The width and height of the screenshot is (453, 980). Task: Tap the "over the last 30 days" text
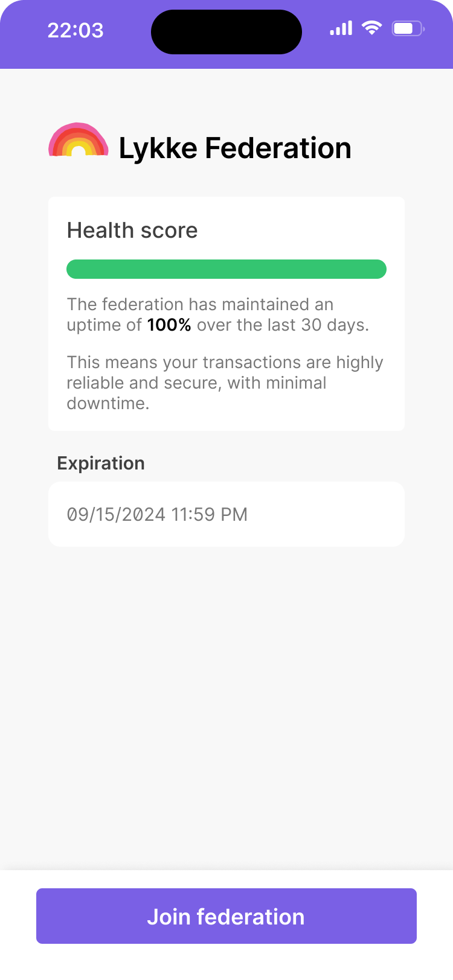[x=283, y=325]
